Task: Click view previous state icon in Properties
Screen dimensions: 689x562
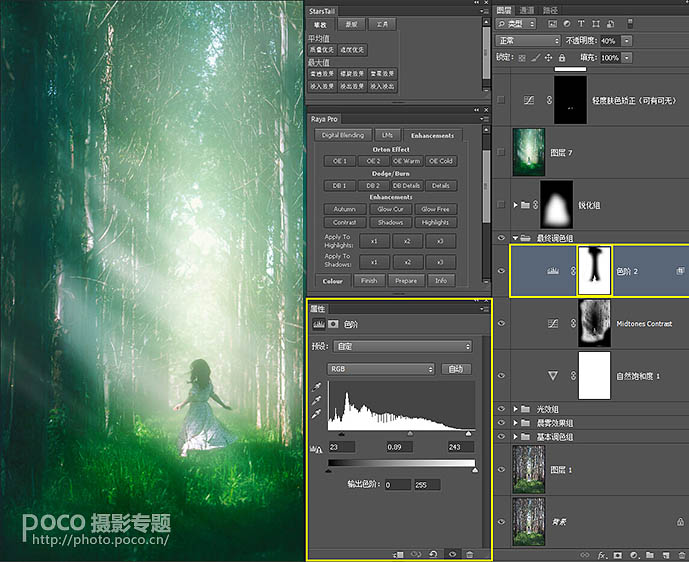Action: pos(416,555)
